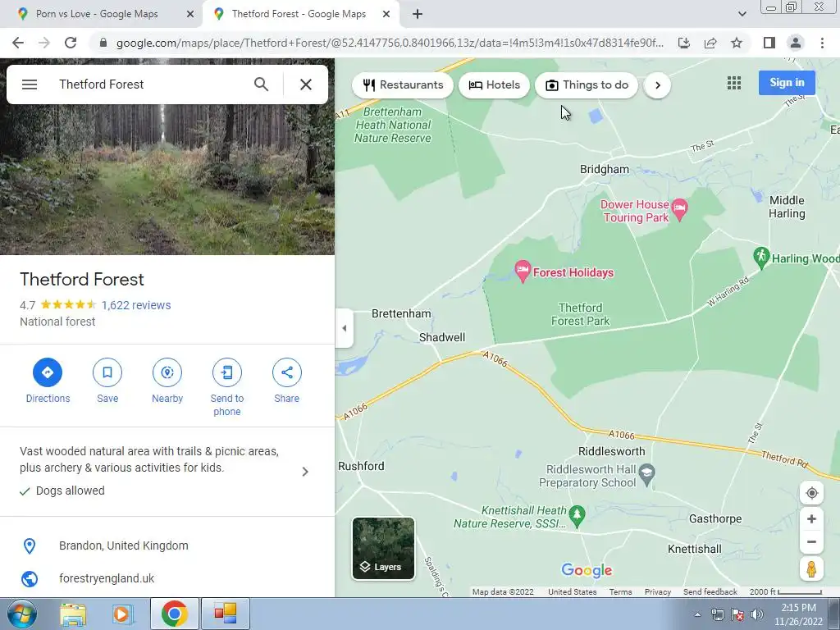This screenshot has height=630, width=840.
Task: Open the Windows Start menu
Action: (x=21, y=614)
